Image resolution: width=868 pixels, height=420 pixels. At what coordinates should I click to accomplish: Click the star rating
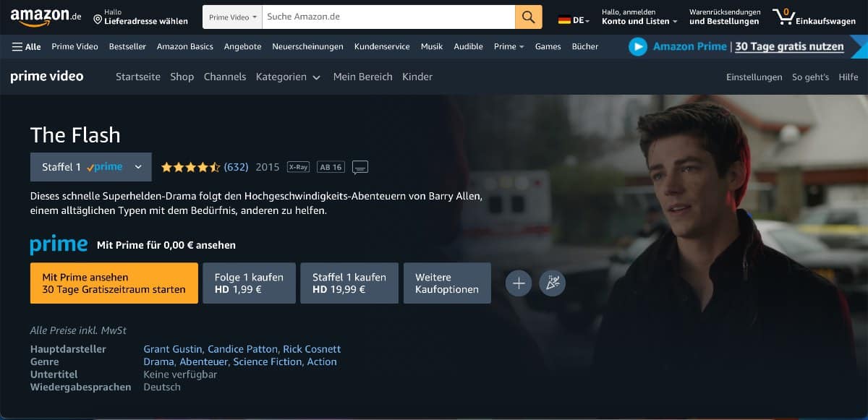190,167
